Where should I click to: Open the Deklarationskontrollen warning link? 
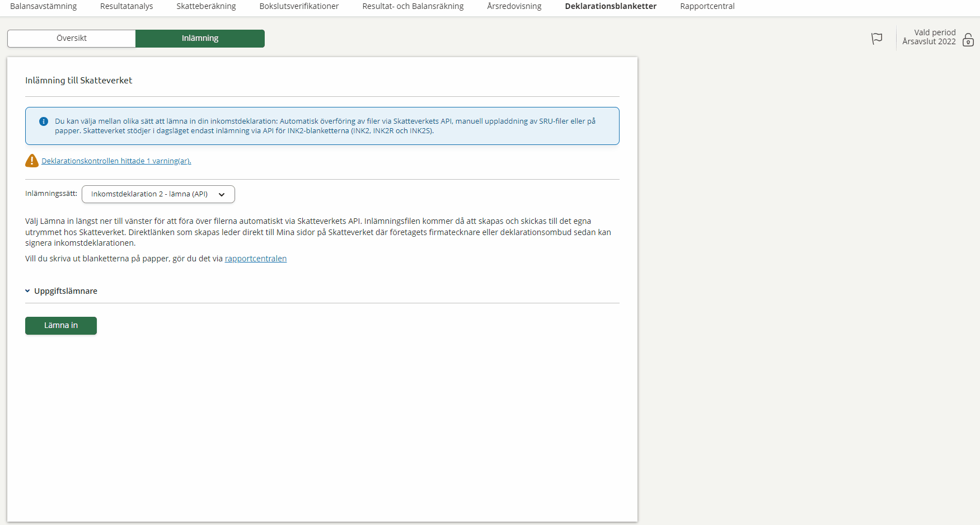click(116, 161)
